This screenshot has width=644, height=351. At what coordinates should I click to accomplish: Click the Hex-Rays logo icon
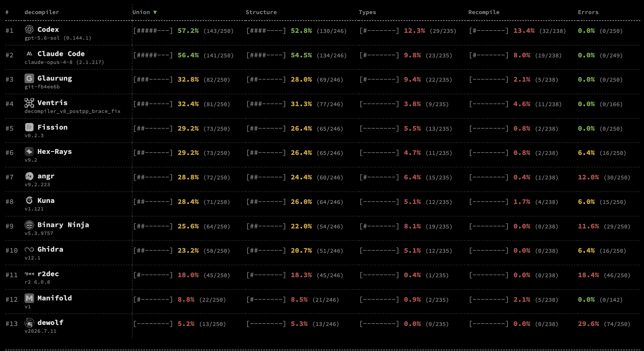click(x=29, y=152)
